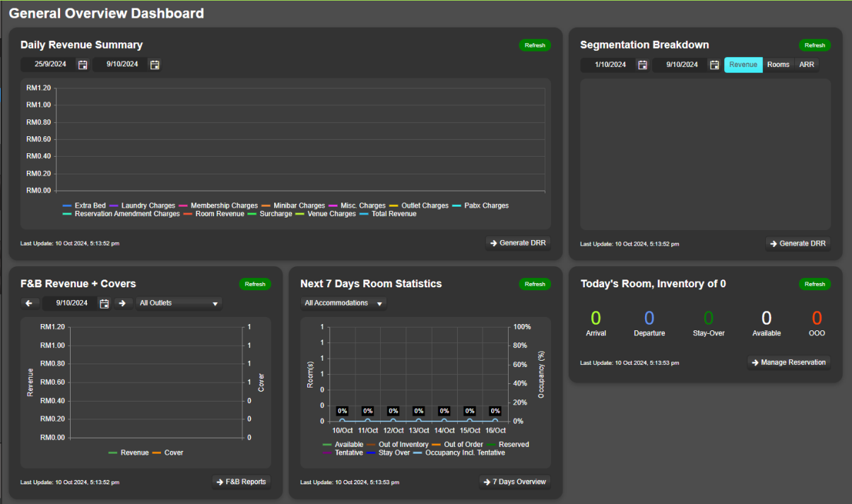
Task: Toggle Surcharge legend series
Action: pos(269,214)
